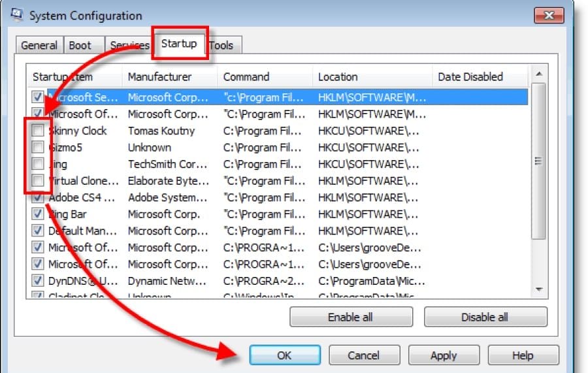The width and height of the screenshot is (588, 373).
Task: Select the Tomas Koutny manufacturer cell
Action: 161,131
